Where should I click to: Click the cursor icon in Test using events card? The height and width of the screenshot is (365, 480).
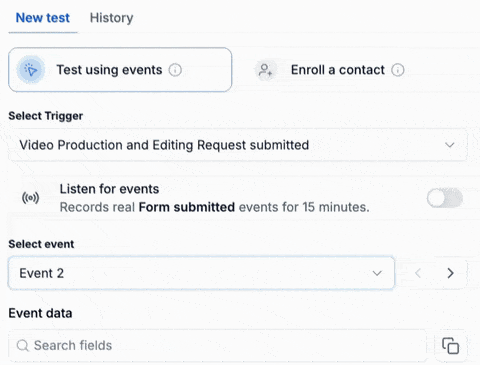pyautogui.click(x=31, y=70)
